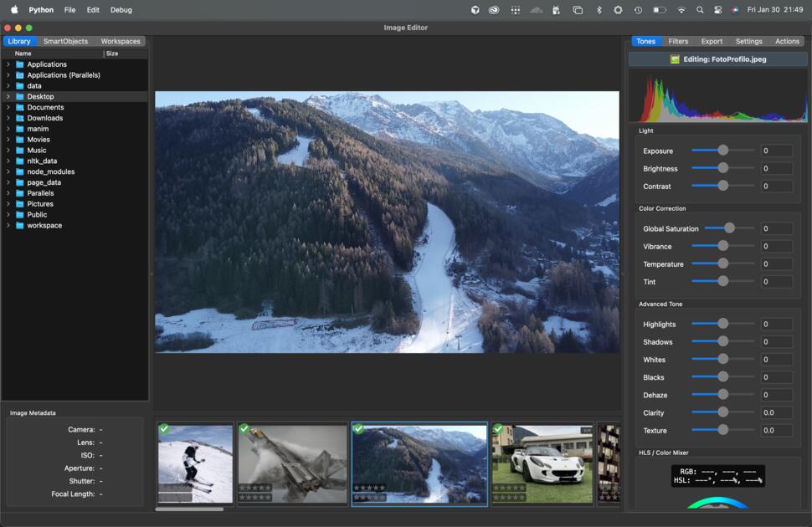Click the Public folder icon
This screenshot has height=527, width=812.
[x=20, y=215]
